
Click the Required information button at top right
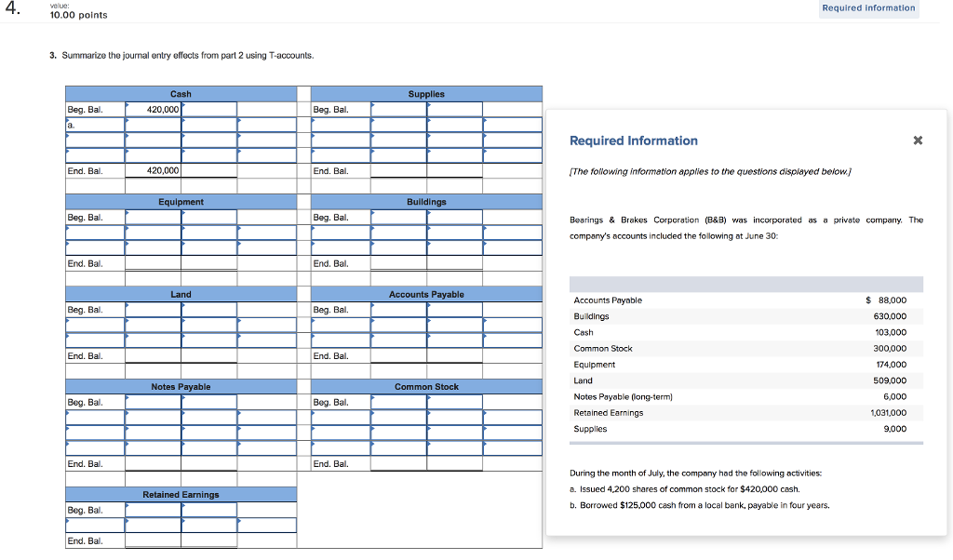click(868, 7)
